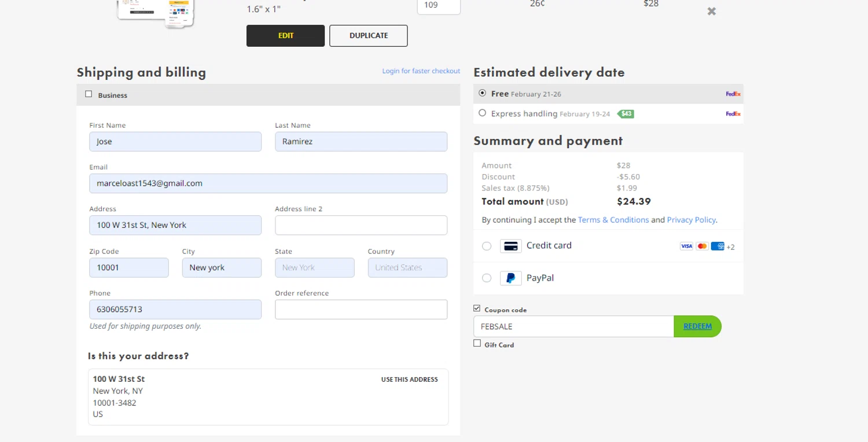
Task: Open the Terms & Conditions link
Action: [613, 220]
